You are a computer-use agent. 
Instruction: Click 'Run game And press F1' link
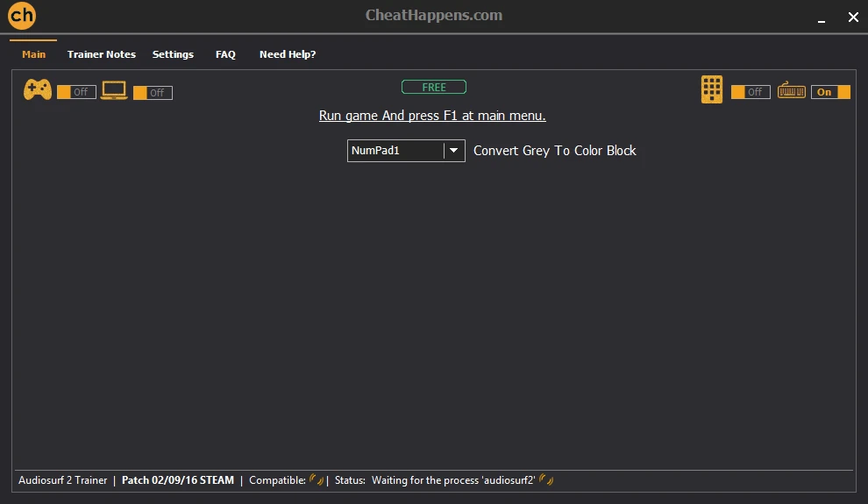pyautogui.click(x=432, y=116)
